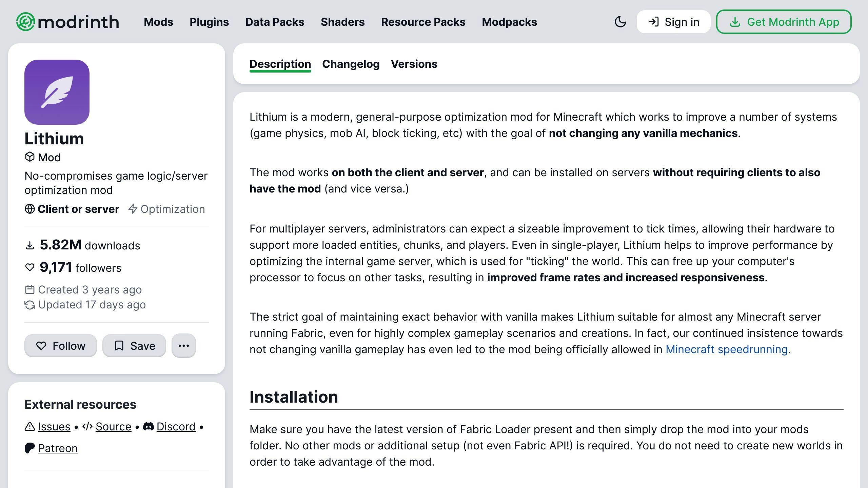
Task: Click Get Modrinth App button
Action: coord(784,22)
